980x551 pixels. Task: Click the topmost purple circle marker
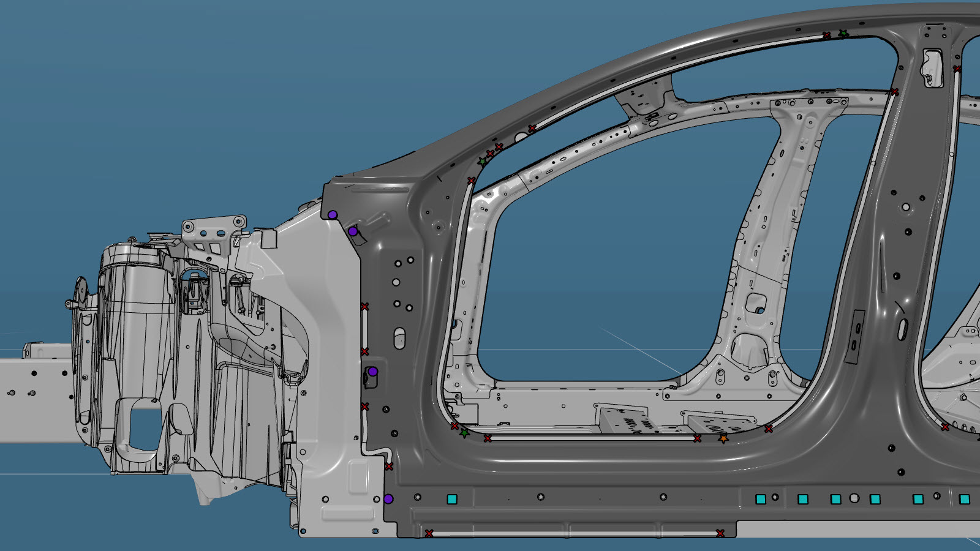coord(333,215)
